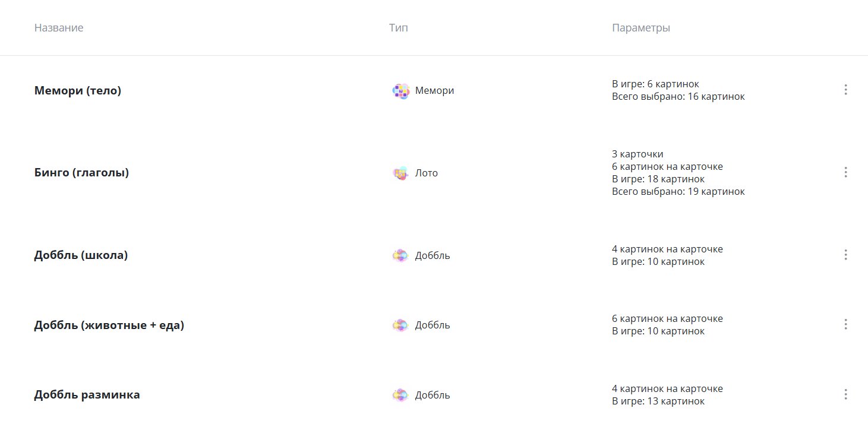Open three-dot menu for Доббль (животные + еда)
The image size is (868, 430).
(x=845, y=324)
